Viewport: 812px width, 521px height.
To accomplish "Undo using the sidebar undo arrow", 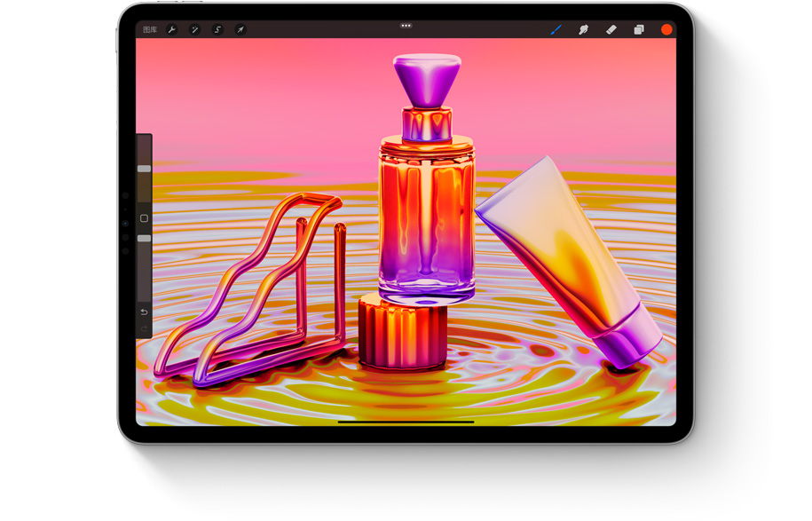I will tap(144, 312).
